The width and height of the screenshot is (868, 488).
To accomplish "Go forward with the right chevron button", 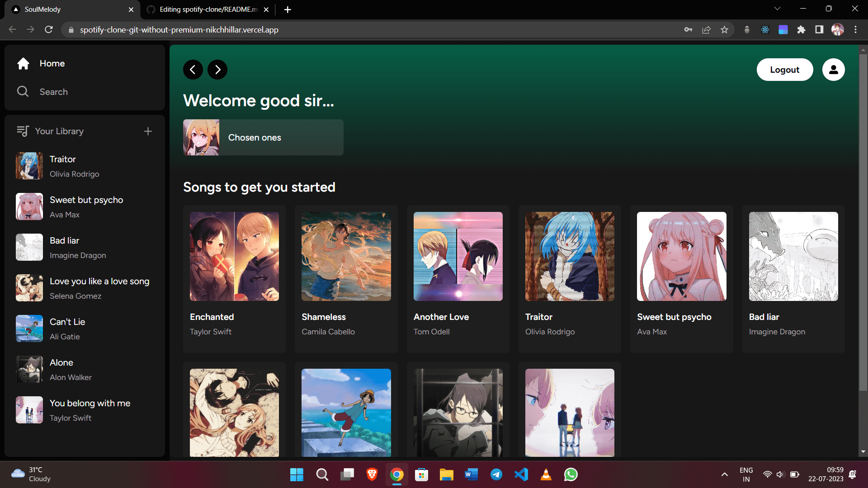I will click(x=217, y=70).
